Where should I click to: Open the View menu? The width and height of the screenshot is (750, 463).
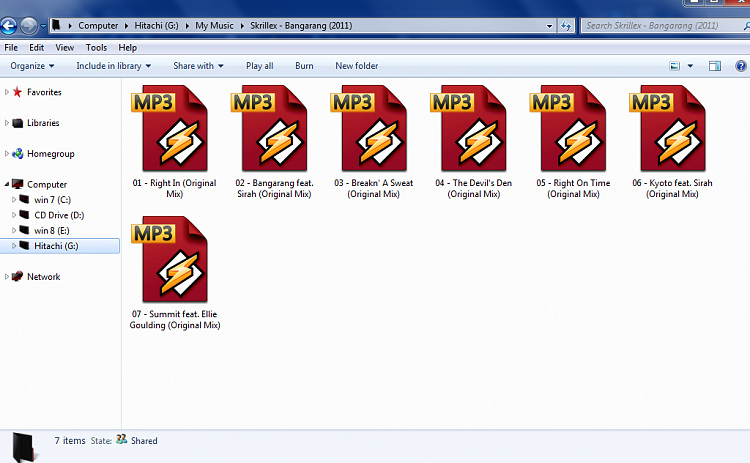click(65, 47)
